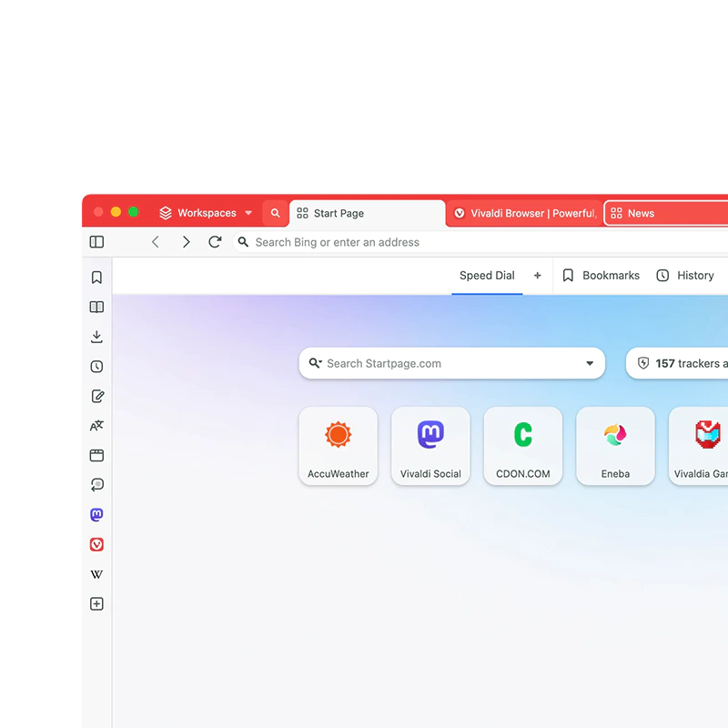Open the 157 trackers privacy widget
Viewport: 728px width, 728px height.
(x=677, y=363)
